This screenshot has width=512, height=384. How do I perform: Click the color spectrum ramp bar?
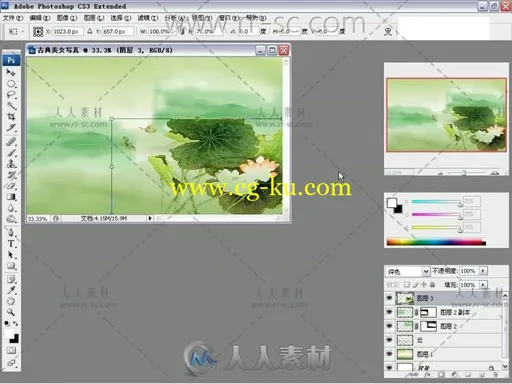[436, 242]
